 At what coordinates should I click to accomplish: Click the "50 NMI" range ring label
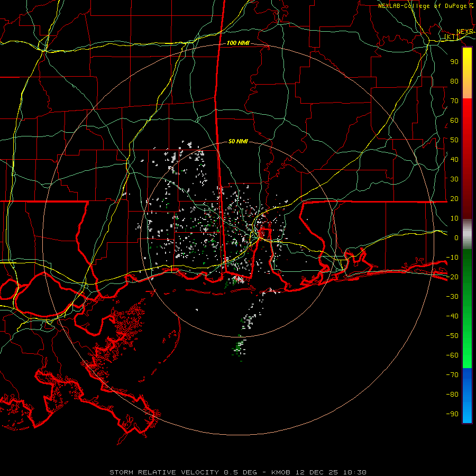pyautogui.click(x=238, y=141)
